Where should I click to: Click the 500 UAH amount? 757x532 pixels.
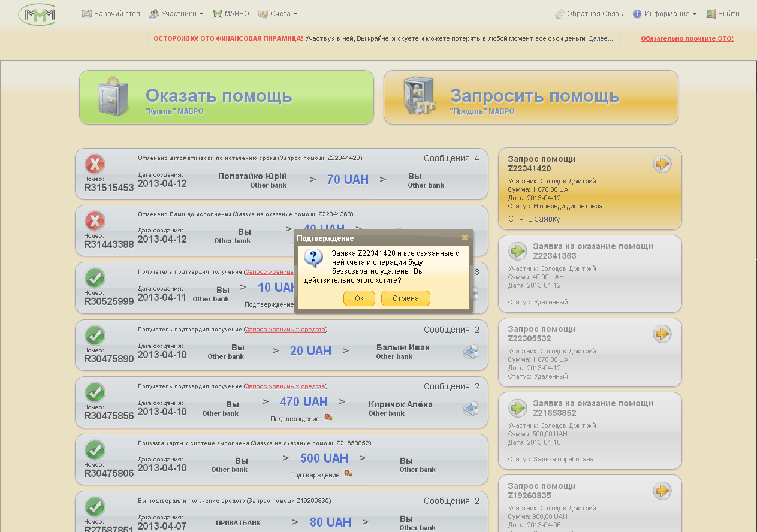[x=324, y=458]
